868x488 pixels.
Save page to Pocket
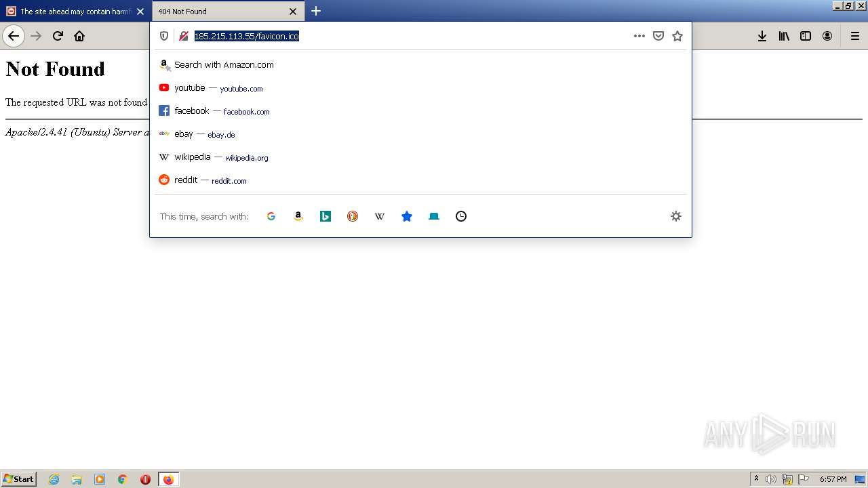(x=658, y=36)
